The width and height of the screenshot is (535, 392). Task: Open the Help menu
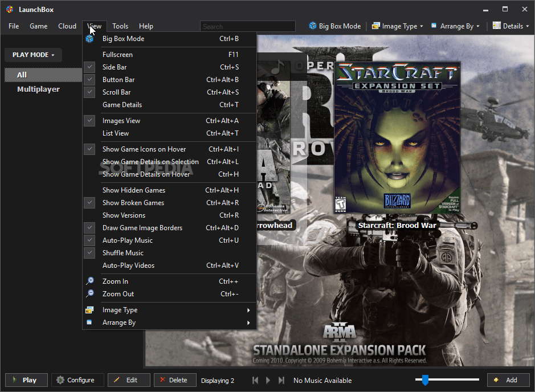tap(146, 26)
